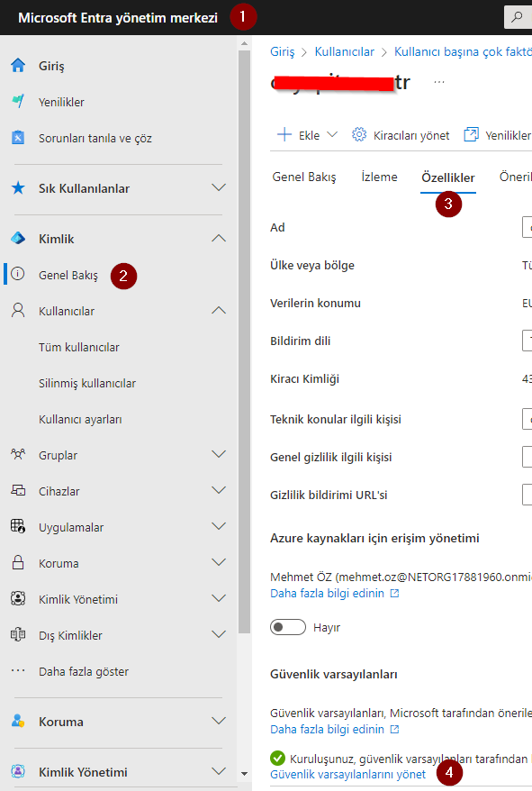Viewport: 532px width, 791px height.
Task: Open Tüm kullanıcılar menu item
Action: pos(79,347)
